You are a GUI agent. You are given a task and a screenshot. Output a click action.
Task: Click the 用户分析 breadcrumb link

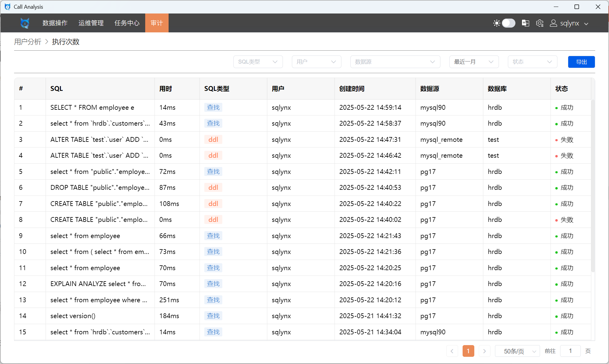[28, 42]
